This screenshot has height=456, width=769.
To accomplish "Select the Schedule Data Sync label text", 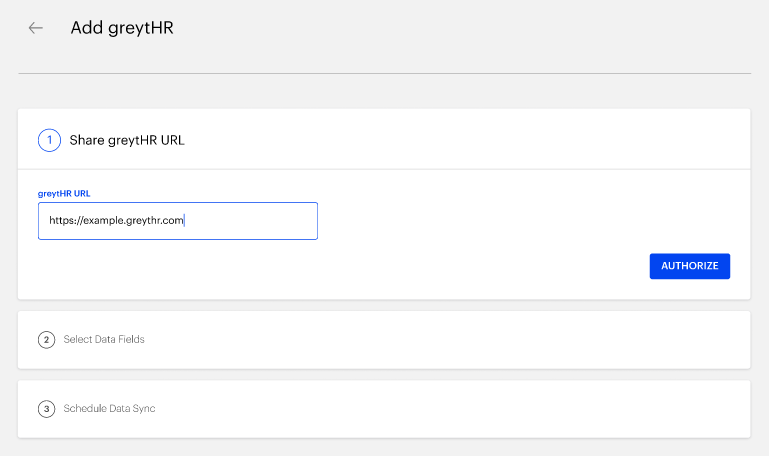I will click(109, 408).
